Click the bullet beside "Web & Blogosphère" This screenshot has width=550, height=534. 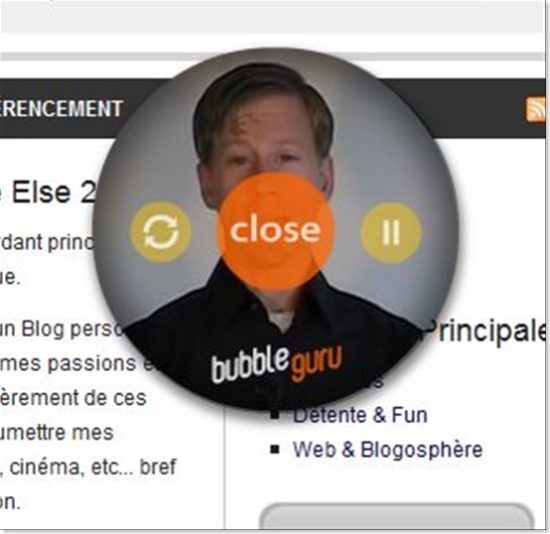(x=275, y=449)
